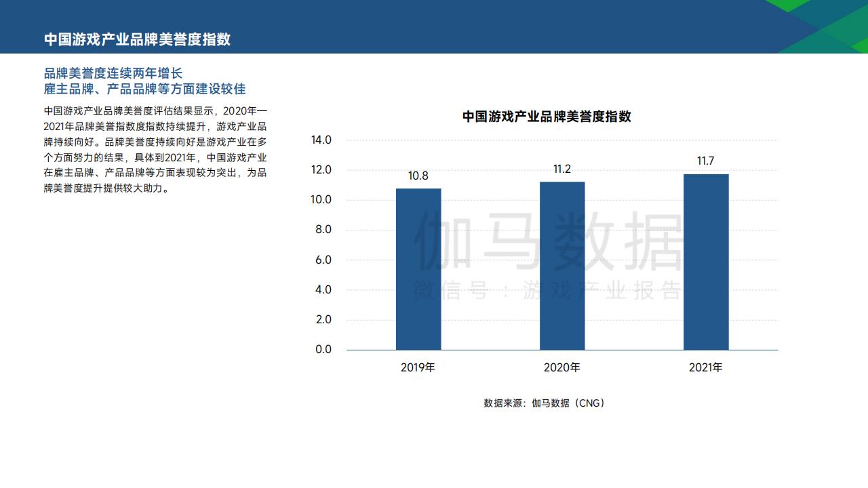Image resolution: width=868 pixels, height=488 pixels.
Task: Select the 2019年 bar in the chart
Action: (418, 268)
